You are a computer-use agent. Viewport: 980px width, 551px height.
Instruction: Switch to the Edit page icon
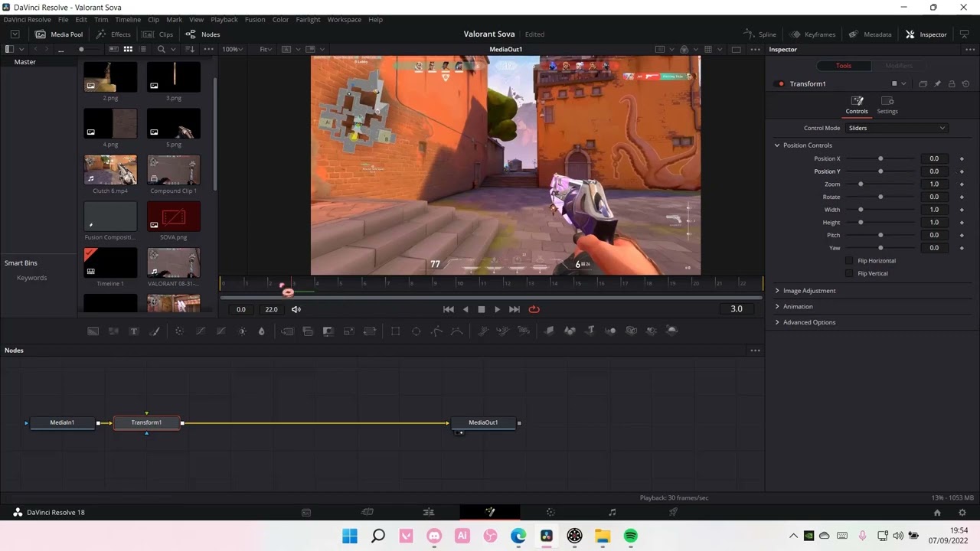click(429, 512)
